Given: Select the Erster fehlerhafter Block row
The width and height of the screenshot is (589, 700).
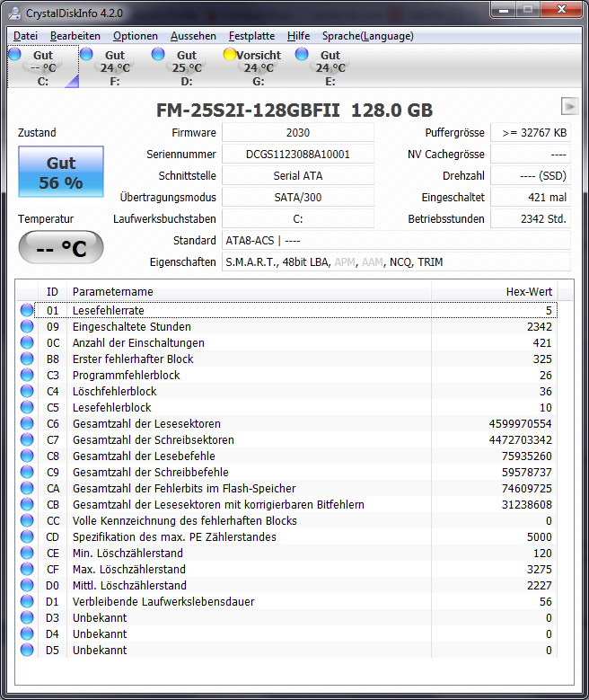Looking at the screenshot, I should click(x=286, y=359).
